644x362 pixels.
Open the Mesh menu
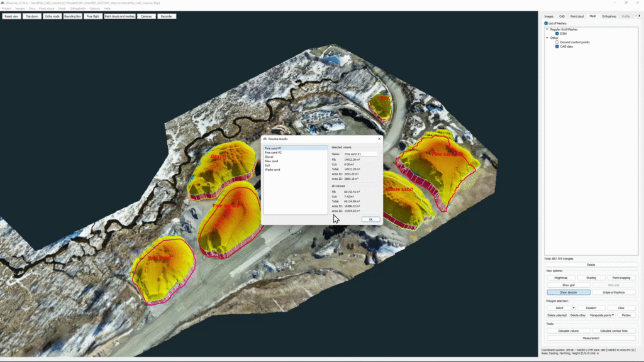point(62,9)
